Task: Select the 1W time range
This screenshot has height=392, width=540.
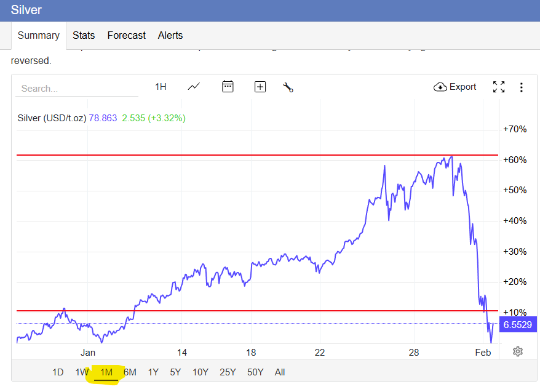Action: pos(82,372)
